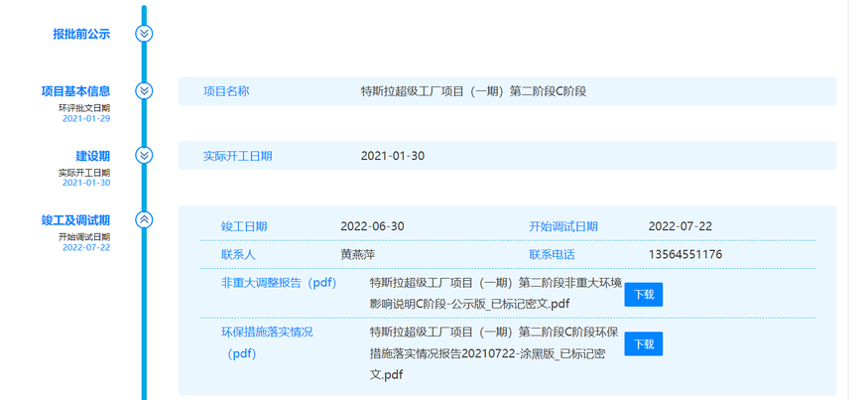Click the 非重大环境影响说明C阶段-公示版 file name
The height and width of the screenshot is (400, 868).
click(495, 294)
